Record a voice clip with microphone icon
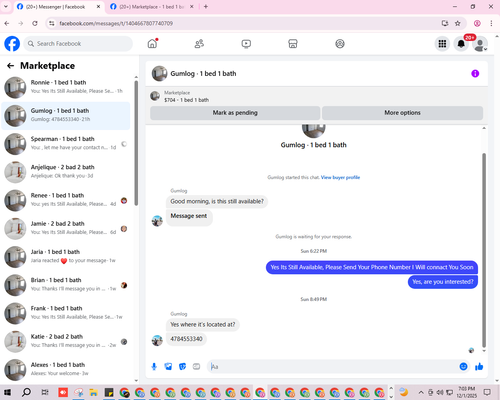This screenshot has height=400, width=500. tap(154, 367)
